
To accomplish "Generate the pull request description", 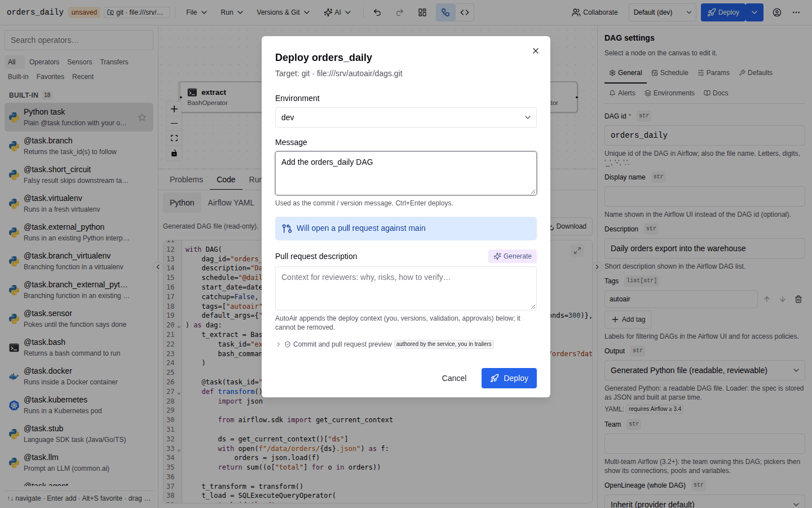I will click(x=513, y=256).
